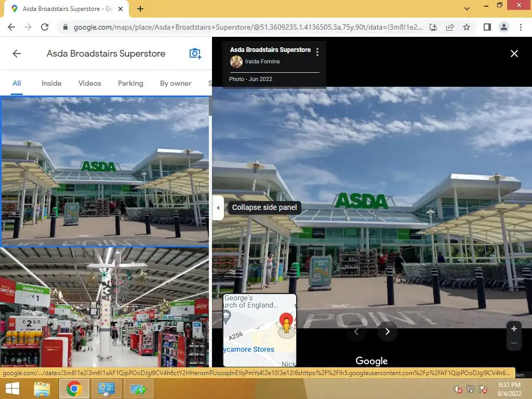Switch to the Videos tab

pyautogui.click(x=89, y=83)
